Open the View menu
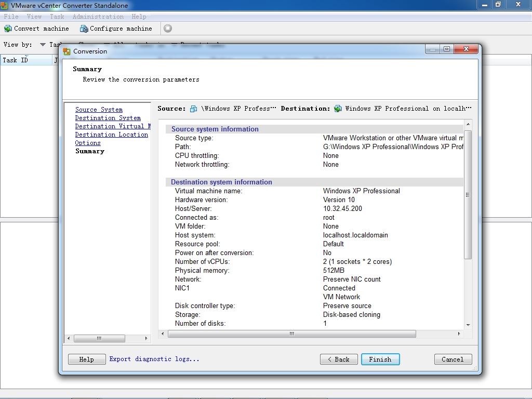The height and width of the screenshot is (399, 532). coord(34,16)
